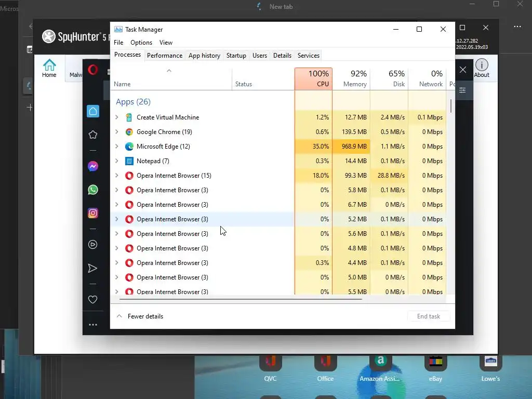Image resolution: width=532 pixels, height=399 pixels.
Task: Open Office shortcut tile
Action: (x=325, y=368)
